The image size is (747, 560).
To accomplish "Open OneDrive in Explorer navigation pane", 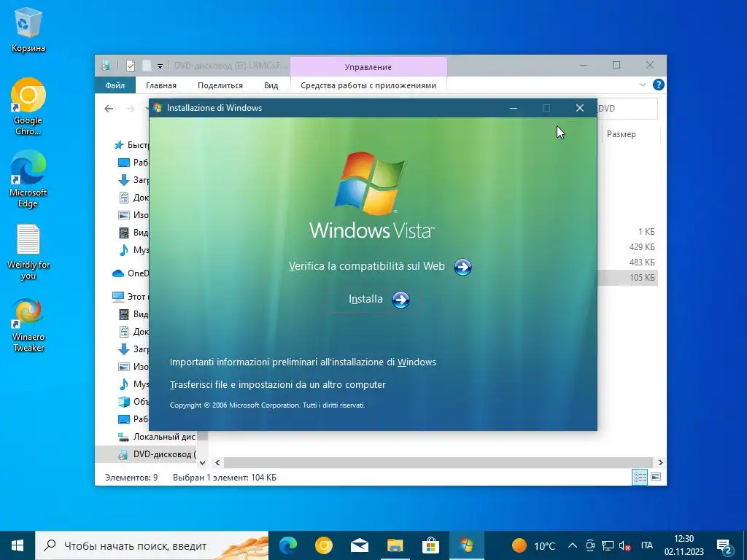I will click(130, 273).
